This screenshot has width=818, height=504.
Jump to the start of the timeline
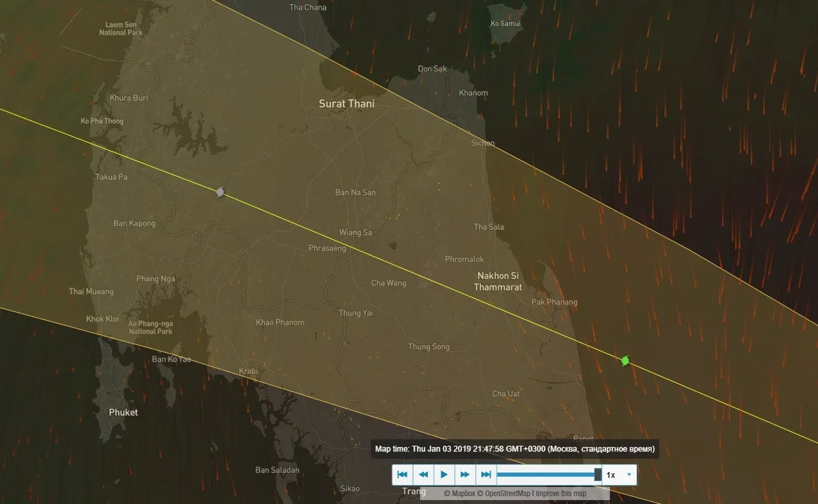402,475
